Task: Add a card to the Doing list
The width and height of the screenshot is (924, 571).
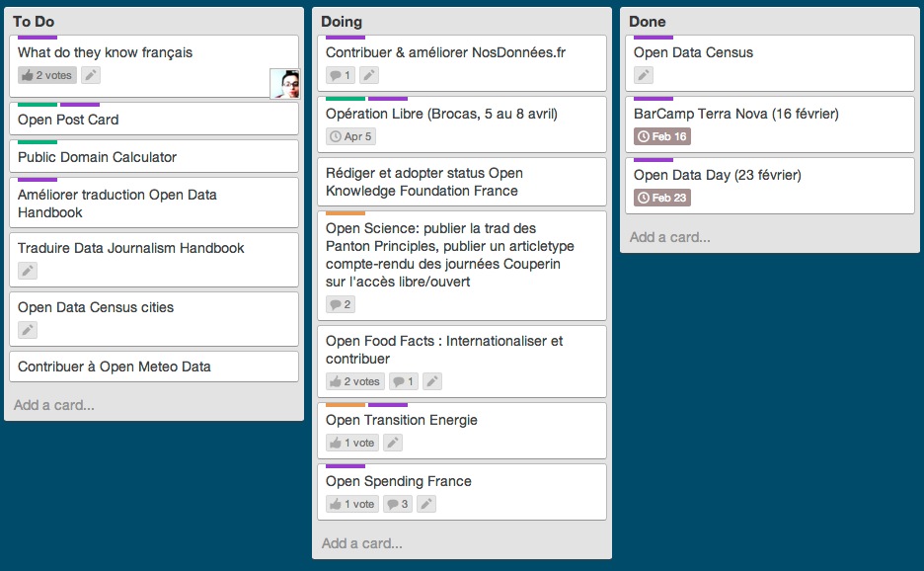Action: pyautogui.click(x=362, y=543)
